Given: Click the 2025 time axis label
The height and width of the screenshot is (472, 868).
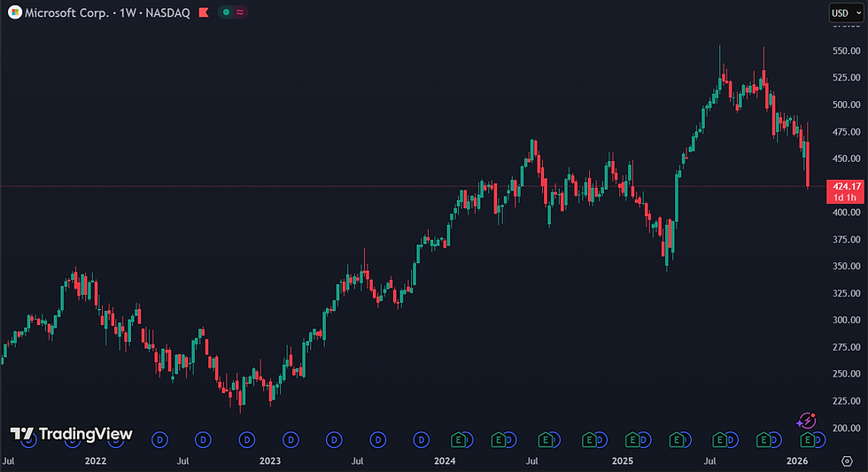Looking at the screenshot, I should click(622, 461).
